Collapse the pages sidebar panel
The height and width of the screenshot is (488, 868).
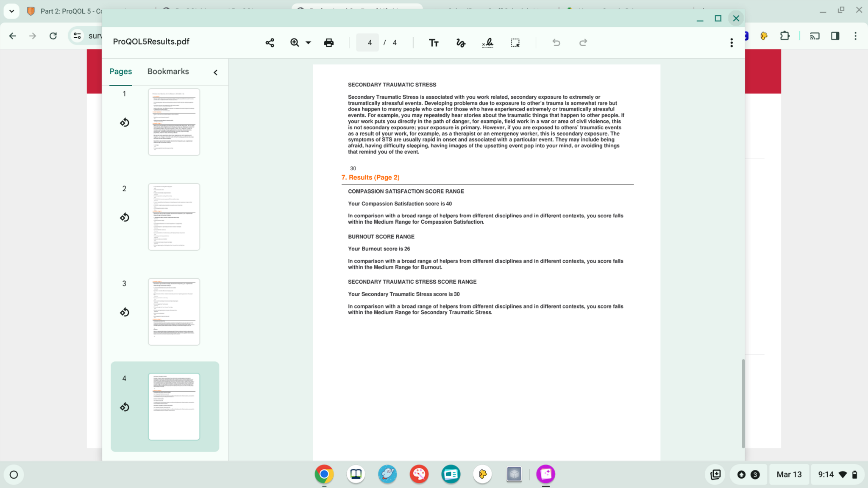coord(215,72)
